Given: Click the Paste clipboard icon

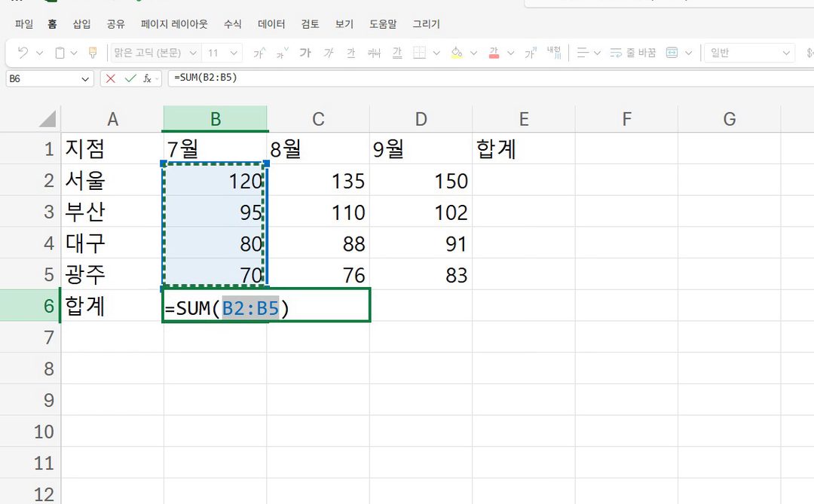Looking at the screenshot, I should coord(60,53).
